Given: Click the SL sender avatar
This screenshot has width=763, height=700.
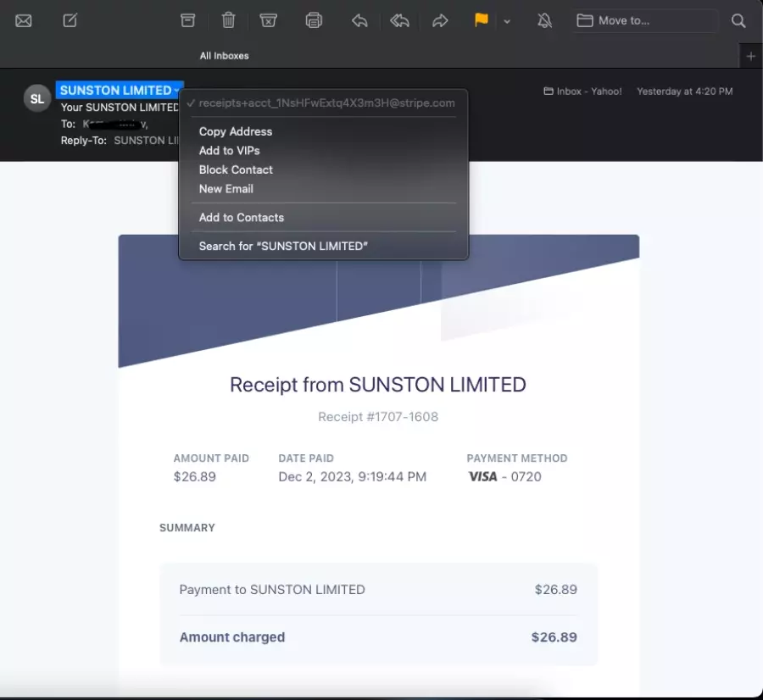Looking at the screenshot, I should tap(37, 99).
